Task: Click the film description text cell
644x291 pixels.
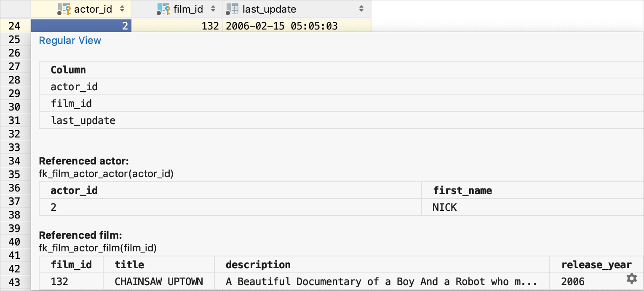Action: (x=381, y=282)
